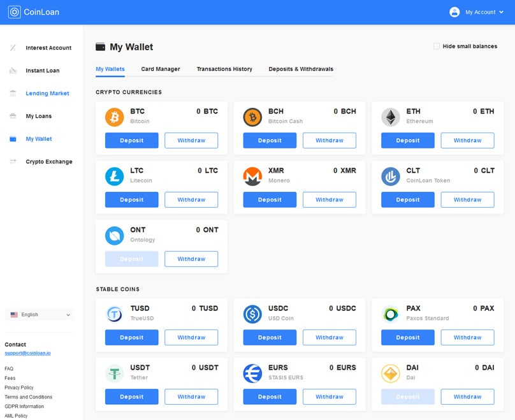The image size is (515, 420).
Task: Click the Lending Market bank icon
Action: pos(13,93)
